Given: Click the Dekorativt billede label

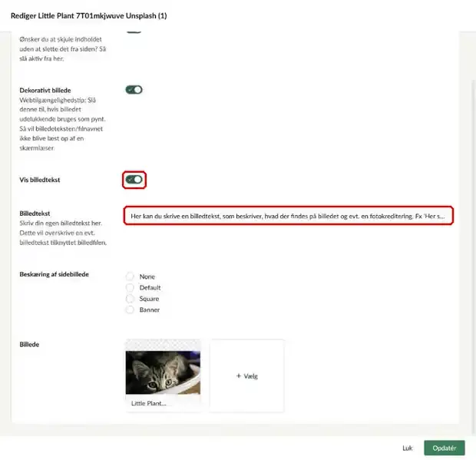Looking at the screenshot, I should [x=45, y=90].
